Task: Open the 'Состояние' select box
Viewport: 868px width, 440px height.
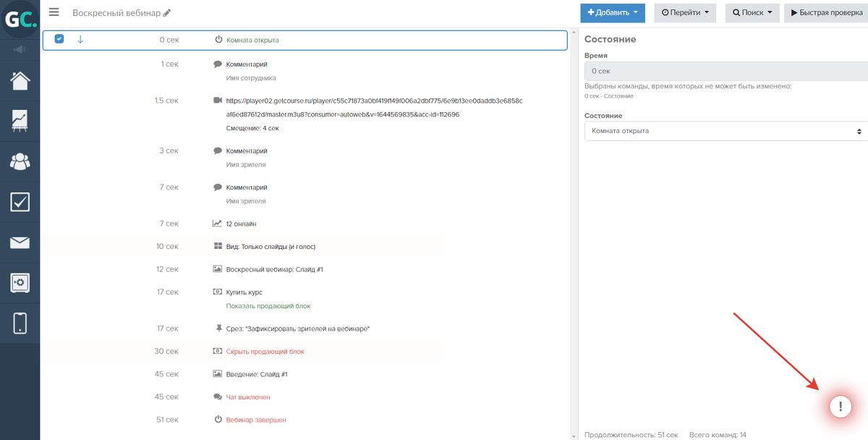Action: [726, 131]
